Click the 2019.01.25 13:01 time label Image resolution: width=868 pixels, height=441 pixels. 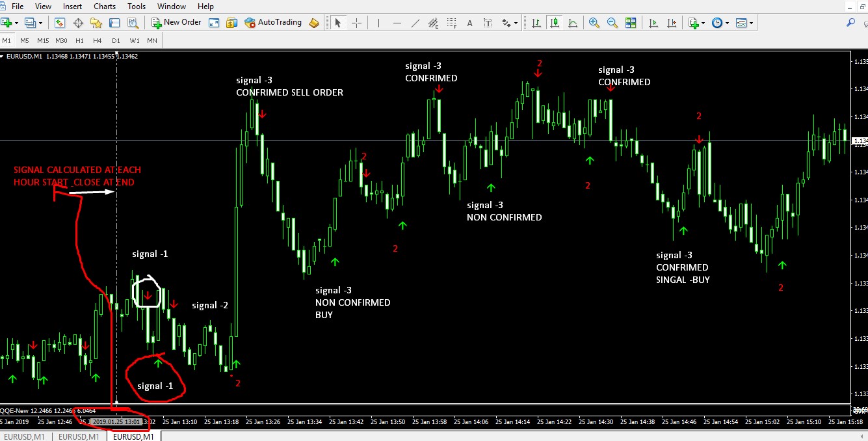[116, 421]
